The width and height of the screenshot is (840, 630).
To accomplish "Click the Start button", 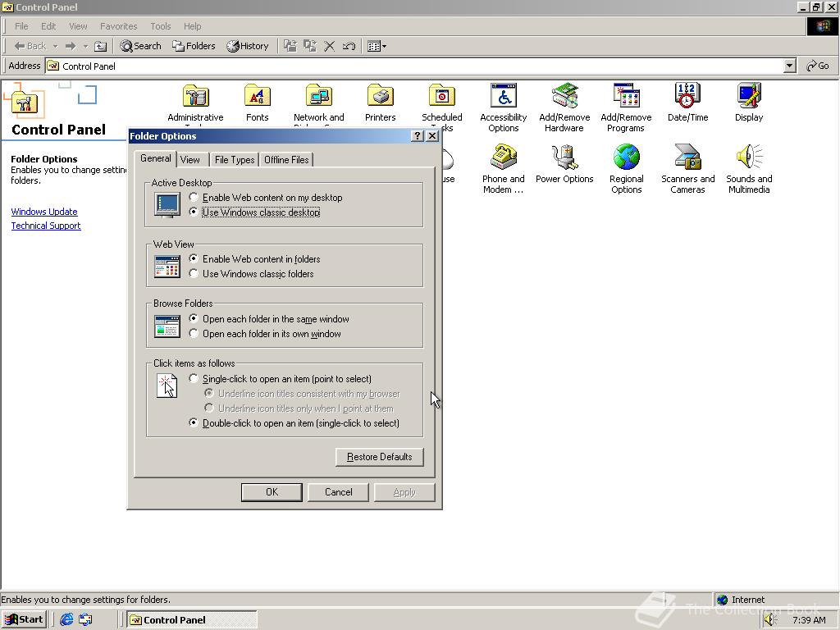I will click(24, 620).
